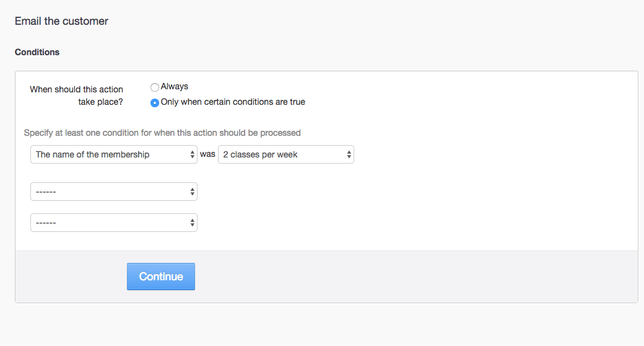Click gray footer area right of Continue
Viewport: 644px width, 346px height.
[x=402, y=277]
